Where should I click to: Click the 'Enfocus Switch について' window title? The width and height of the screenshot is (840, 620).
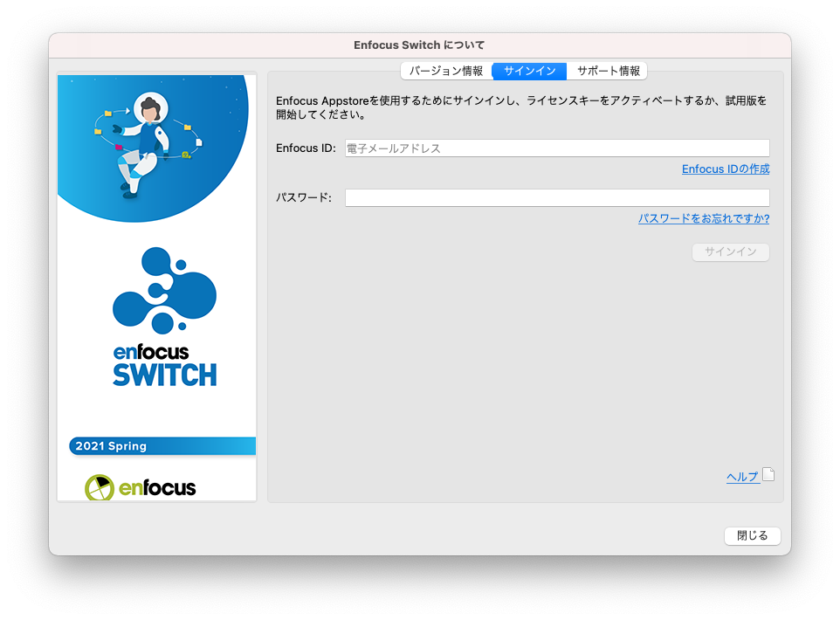pyautogui.click(x=419, y=45)
